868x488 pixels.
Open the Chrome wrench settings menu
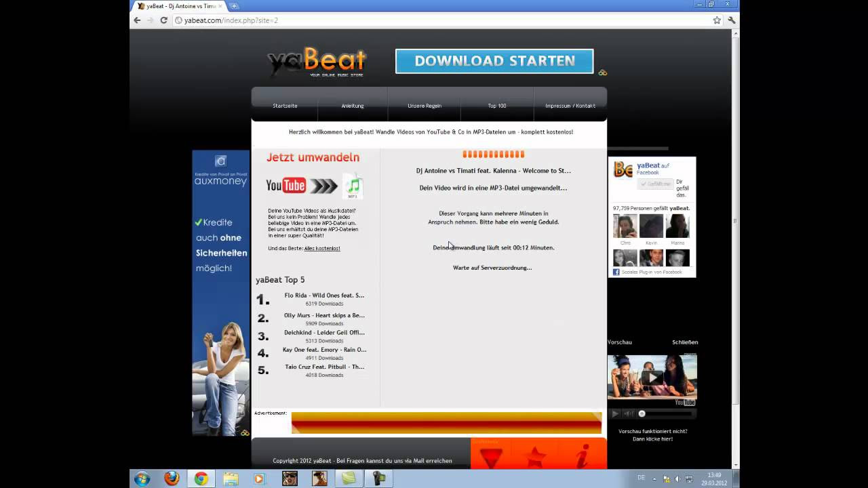click(x=732, y=20)
